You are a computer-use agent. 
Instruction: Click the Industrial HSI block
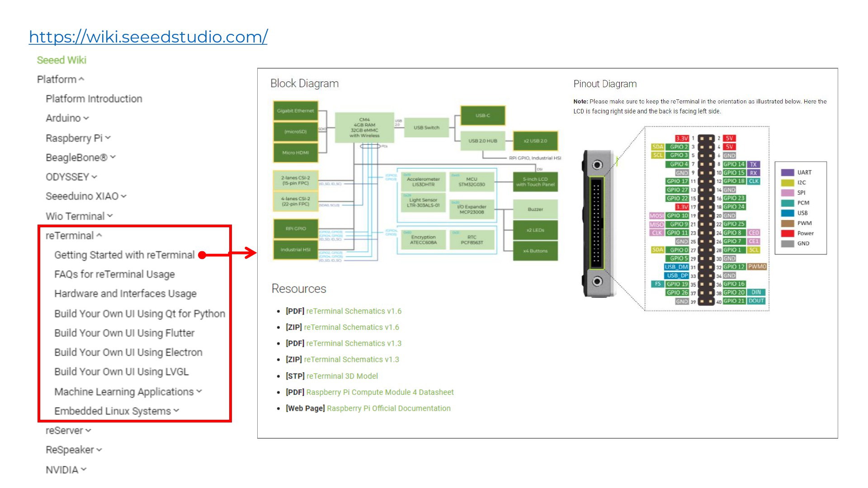click(x=296, y=250)
